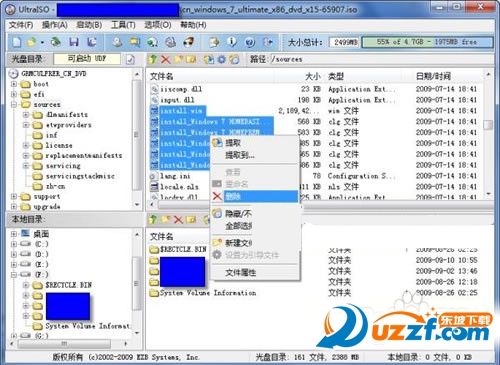This screenshot has height=365, width=500.
Task: Click the New Folder icon in disc pane toolbar
Action: 178,59
